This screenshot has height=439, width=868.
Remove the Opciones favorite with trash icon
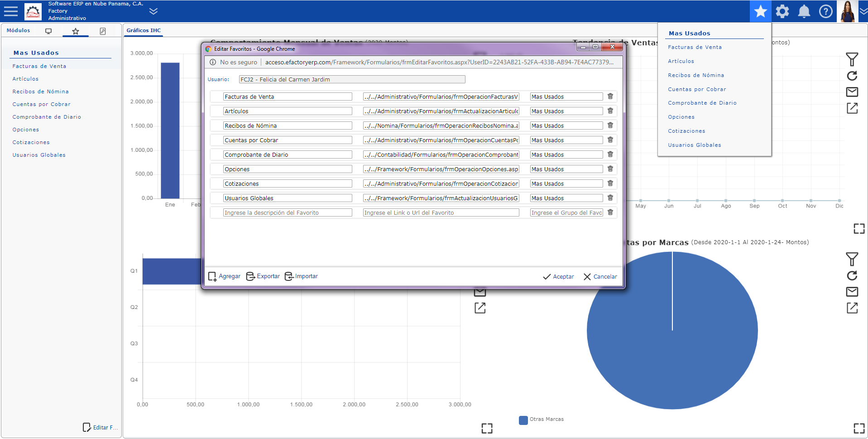coord(610,169)
